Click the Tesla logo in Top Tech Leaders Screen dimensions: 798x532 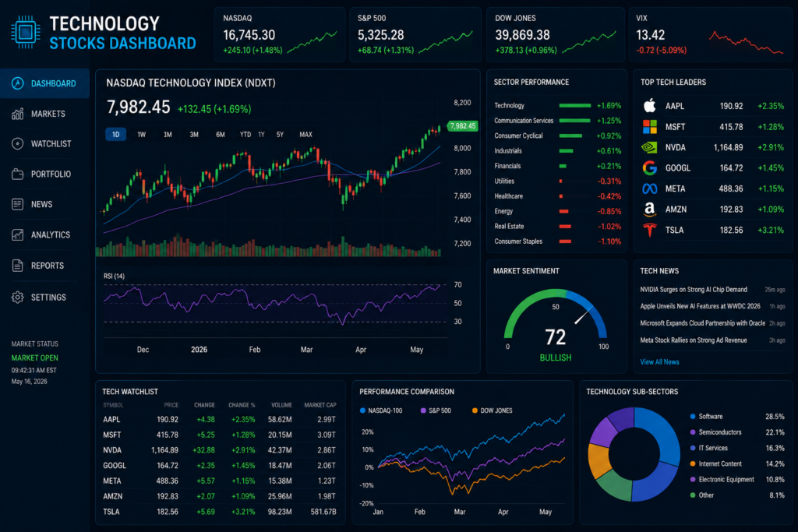tap(649, 230)
